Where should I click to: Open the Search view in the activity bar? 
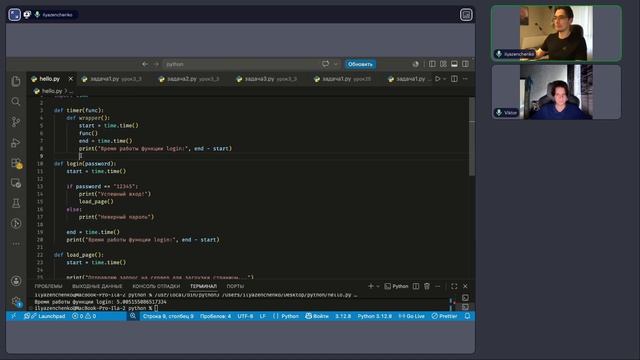(16, 101)
